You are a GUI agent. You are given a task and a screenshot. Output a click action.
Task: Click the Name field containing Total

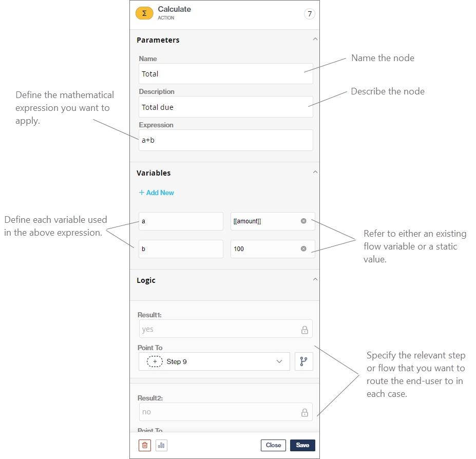click(x=225, y=74)
